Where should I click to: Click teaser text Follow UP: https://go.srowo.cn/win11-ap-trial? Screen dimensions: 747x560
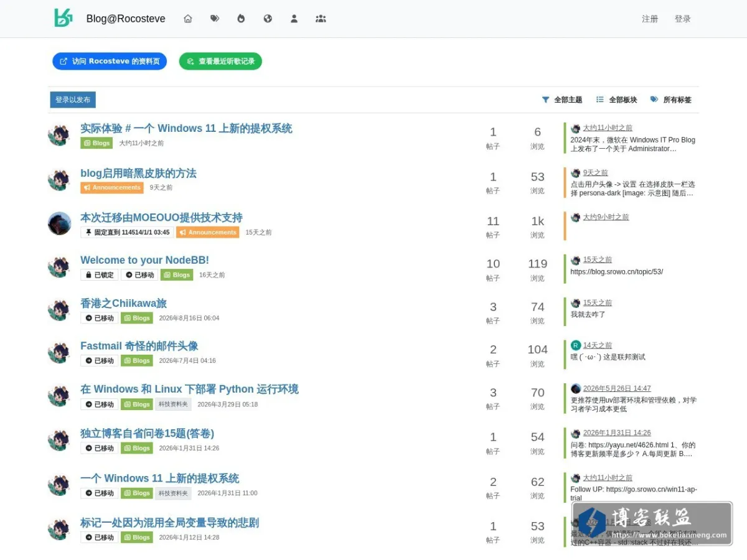click(x=634, y=493)
